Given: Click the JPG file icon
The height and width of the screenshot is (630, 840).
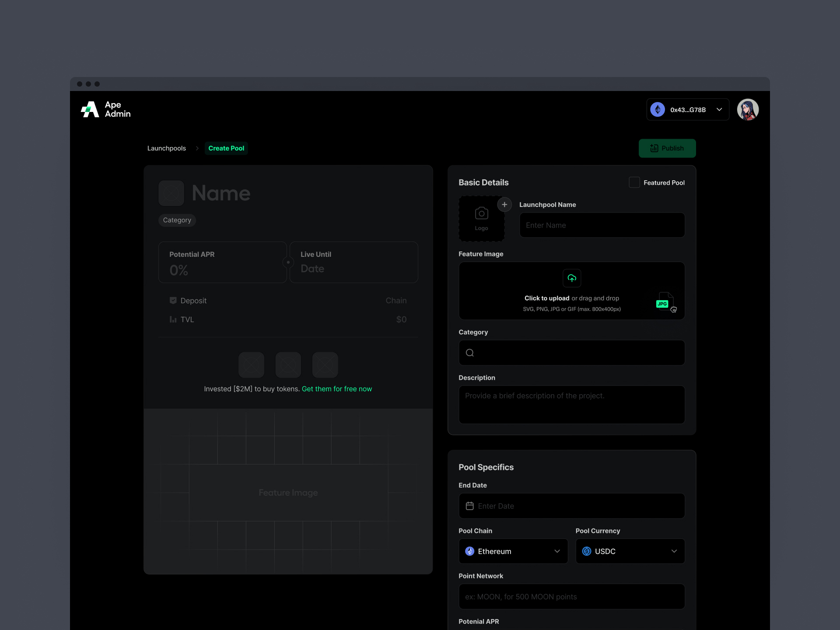Looking at the screenshot, I should pos(663,301).
